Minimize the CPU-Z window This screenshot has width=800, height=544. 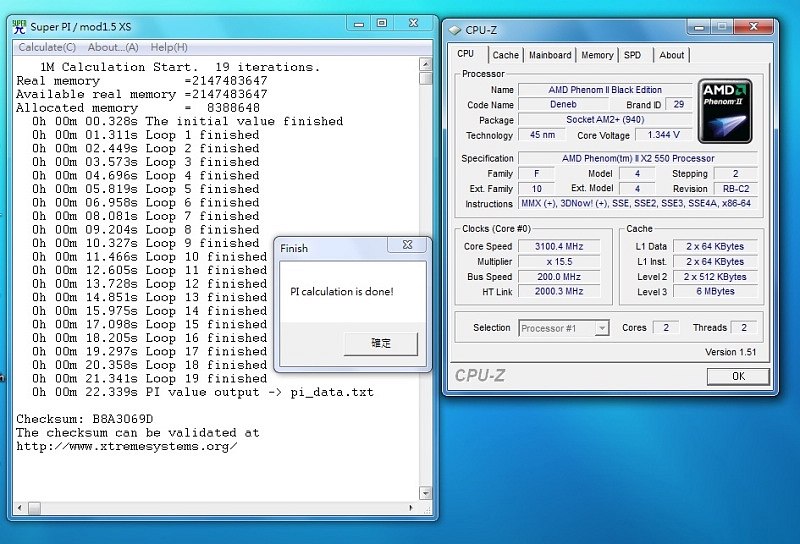tap(699, 27)
